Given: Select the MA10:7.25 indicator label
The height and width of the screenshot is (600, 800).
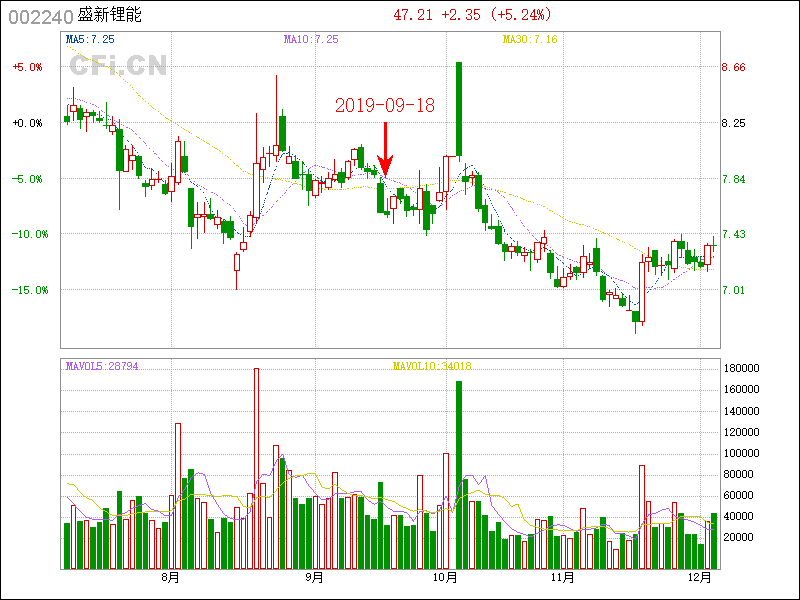Looking at the screenshot, I should coord(311,39).
